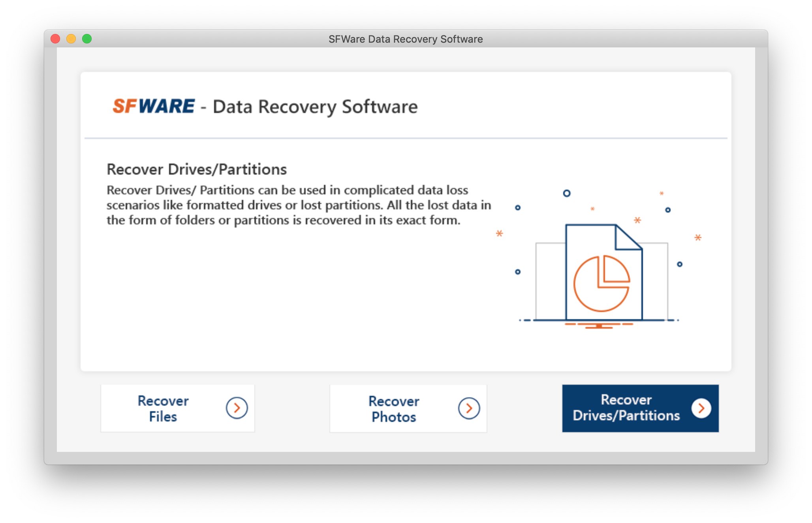Close the window with the red button

[x=55, y=39]
